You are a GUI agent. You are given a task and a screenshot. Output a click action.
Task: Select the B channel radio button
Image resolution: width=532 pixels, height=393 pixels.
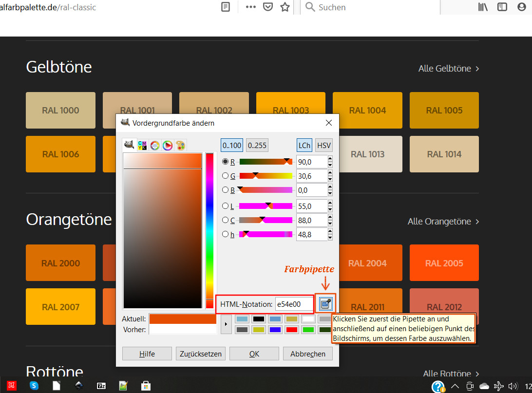(225, 190)
